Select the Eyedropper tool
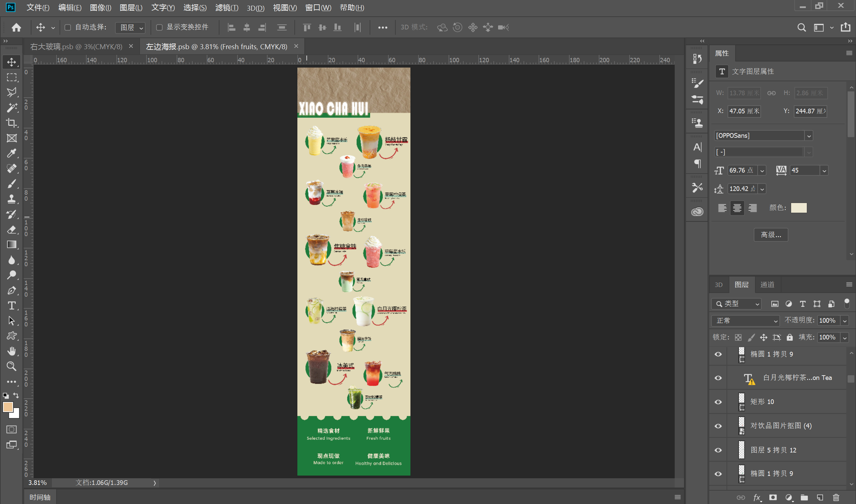Image resolution: width=856 pixels, height=504 pixels. click(x=12, y=153)
